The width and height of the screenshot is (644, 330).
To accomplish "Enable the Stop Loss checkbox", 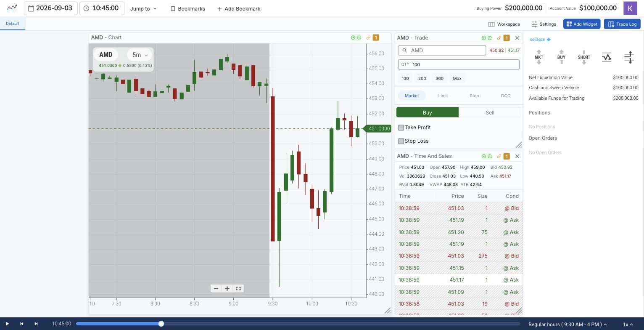I will 401,141.
